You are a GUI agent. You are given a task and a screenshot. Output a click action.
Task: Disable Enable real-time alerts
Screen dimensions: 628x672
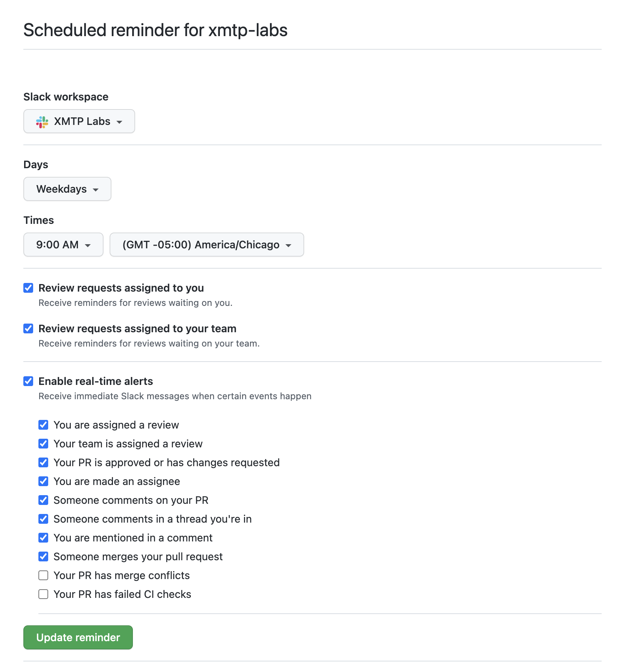click(28, 381)
